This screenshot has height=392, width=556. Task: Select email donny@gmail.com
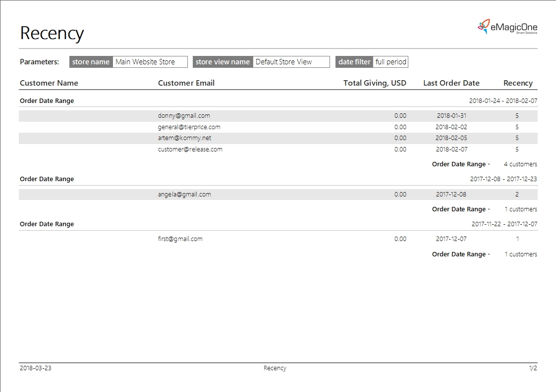coord(184,116)
